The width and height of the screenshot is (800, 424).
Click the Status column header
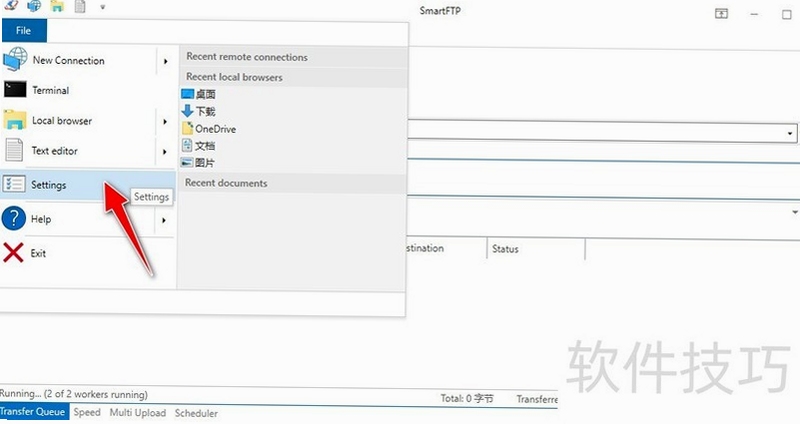pos(505,249)
